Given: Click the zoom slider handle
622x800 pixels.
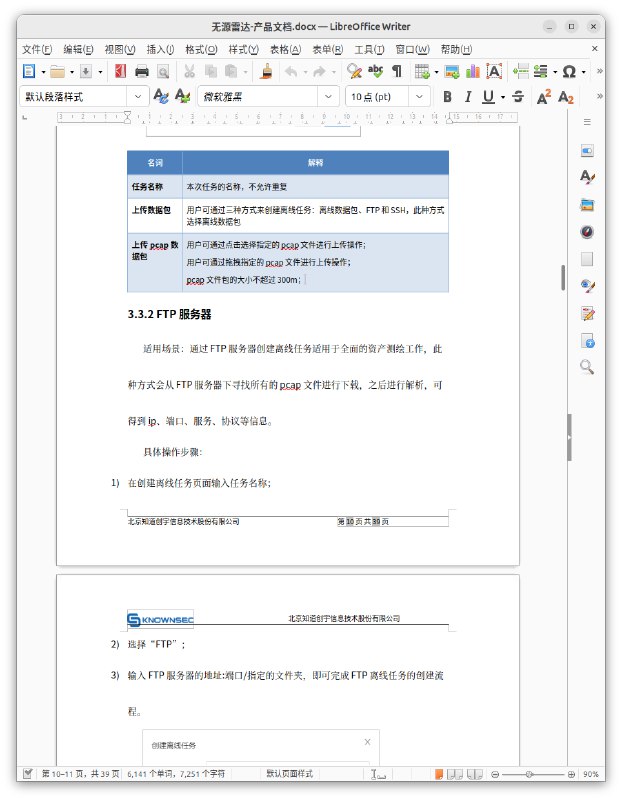Looking at the screenshot, I should click(x=529, y=774).
